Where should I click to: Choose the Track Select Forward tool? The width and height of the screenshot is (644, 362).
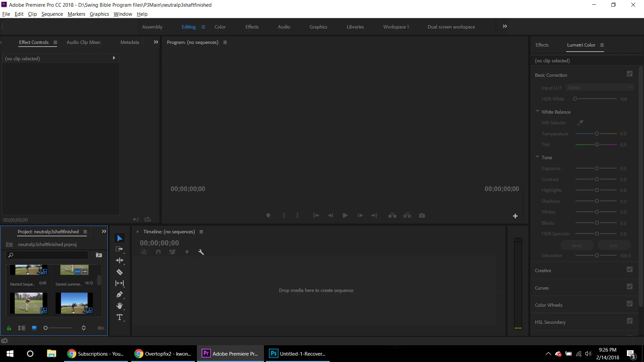(x=119, y=249)
